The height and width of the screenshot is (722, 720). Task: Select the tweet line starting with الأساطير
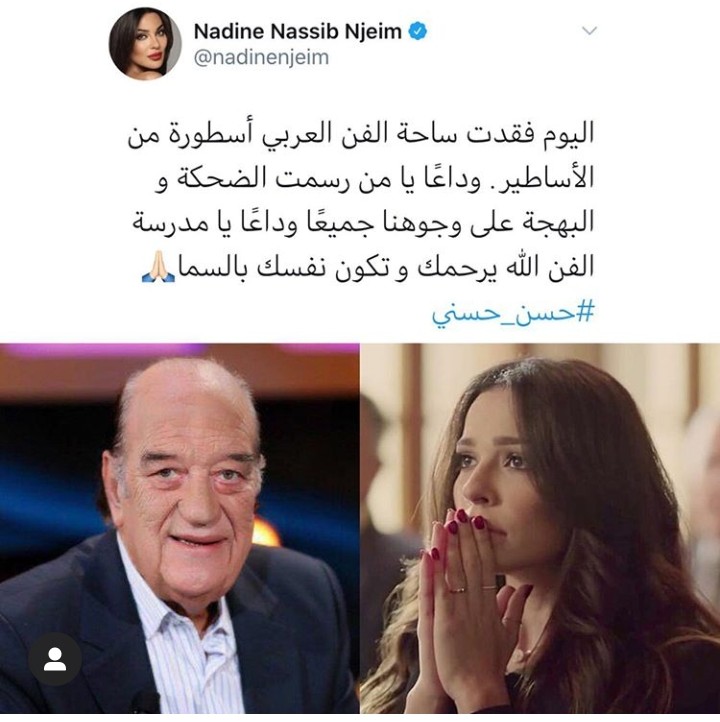click(x=374, y=178)
